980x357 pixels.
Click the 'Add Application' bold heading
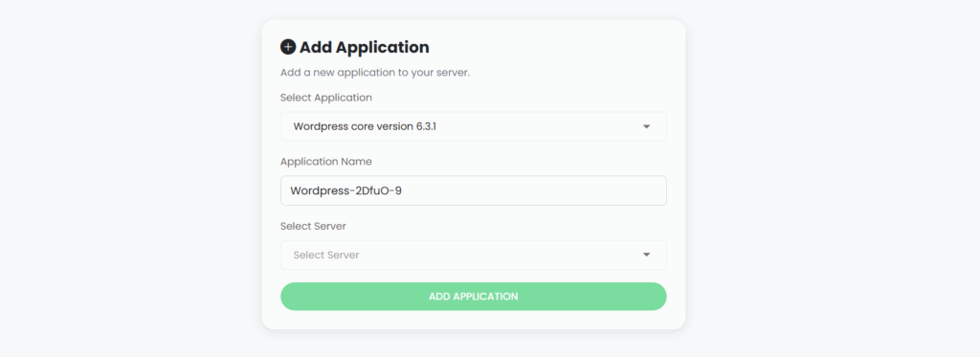pyautogui.click(x=365, y=47)
